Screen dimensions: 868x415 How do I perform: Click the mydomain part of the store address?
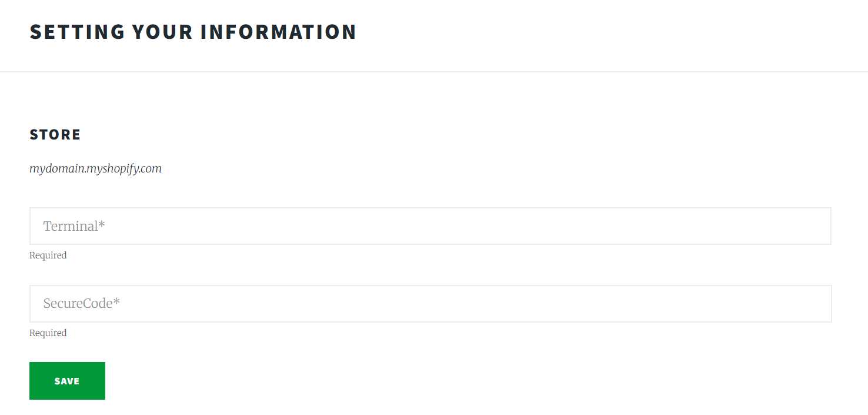pyautogui.click(x=56, y=169)
